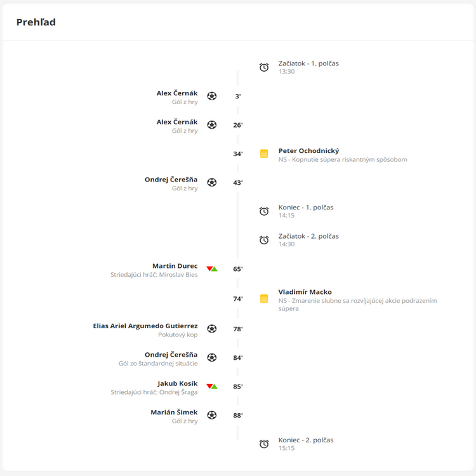Click the goal icon at minute 26
The height and width of the screenshot is (476, 476).
click(212, 125)
